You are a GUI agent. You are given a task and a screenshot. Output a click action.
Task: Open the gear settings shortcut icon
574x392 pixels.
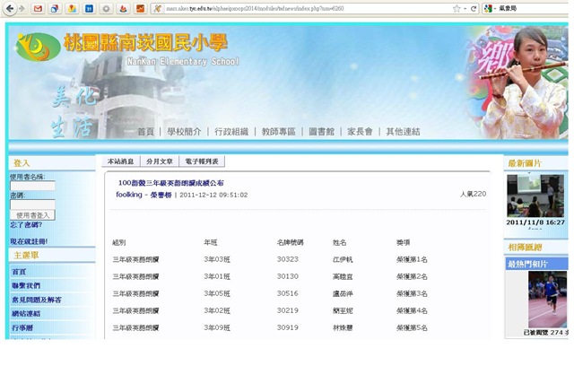[x=106, y=8]
